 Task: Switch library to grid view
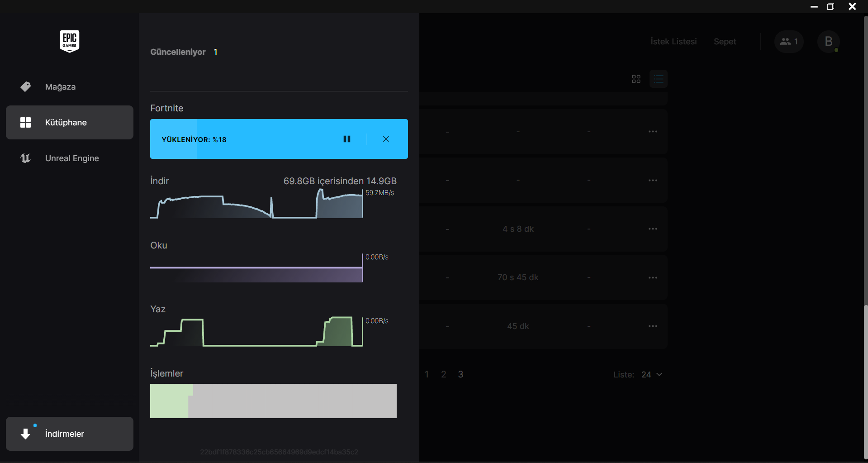click(636, 79)
